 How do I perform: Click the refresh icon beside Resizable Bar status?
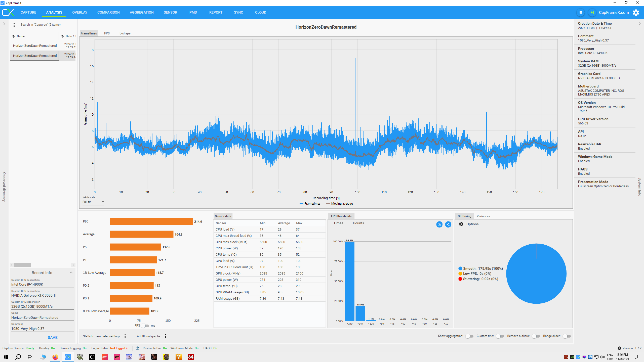(137, 348)
